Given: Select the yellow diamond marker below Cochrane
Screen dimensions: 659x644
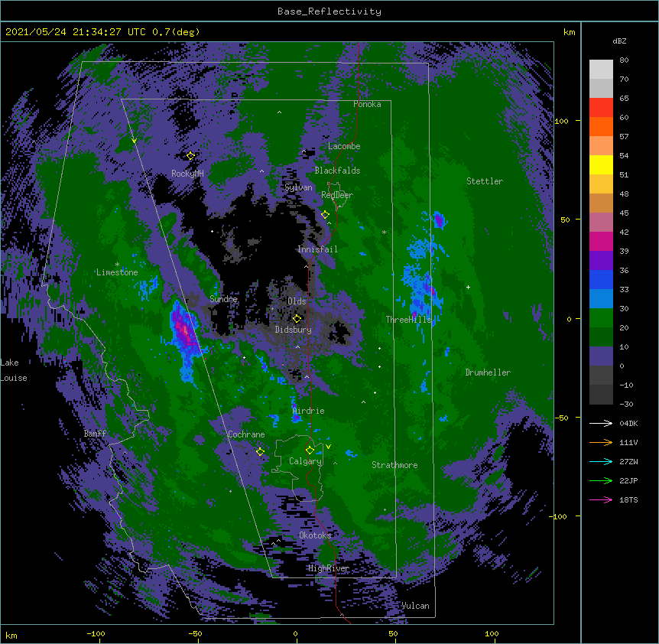Looking at the screenshot, I should coord(260,452).
